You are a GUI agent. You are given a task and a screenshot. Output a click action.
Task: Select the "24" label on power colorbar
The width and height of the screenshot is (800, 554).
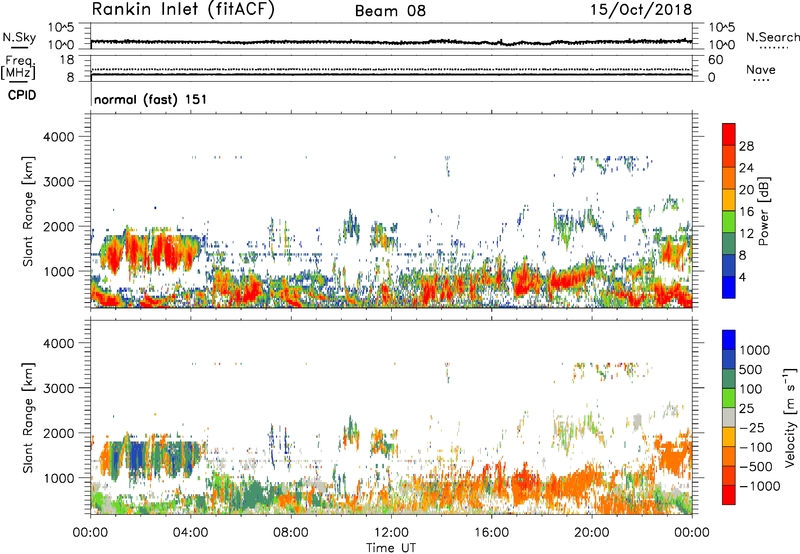point(746,168)
